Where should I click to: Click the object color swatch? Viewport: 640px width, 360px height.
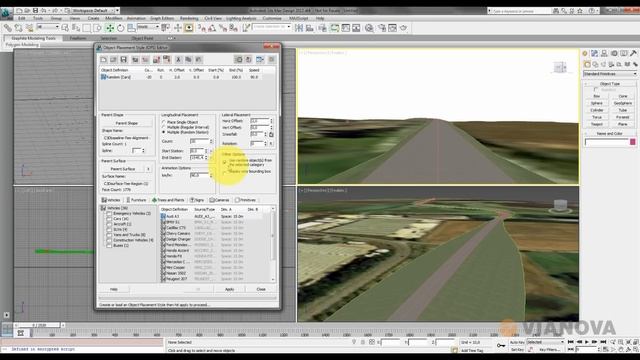click(633, 142)
